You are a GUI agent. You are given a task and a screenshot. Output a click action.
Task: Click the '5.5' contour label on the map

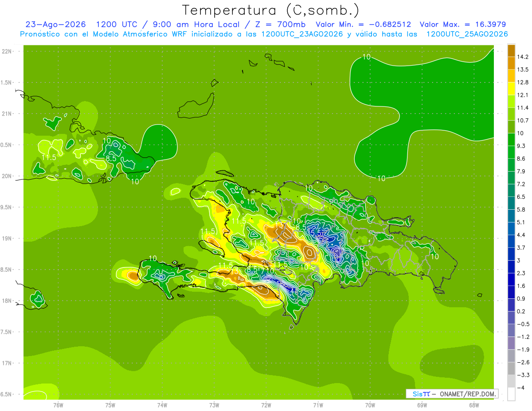point(317,233)
